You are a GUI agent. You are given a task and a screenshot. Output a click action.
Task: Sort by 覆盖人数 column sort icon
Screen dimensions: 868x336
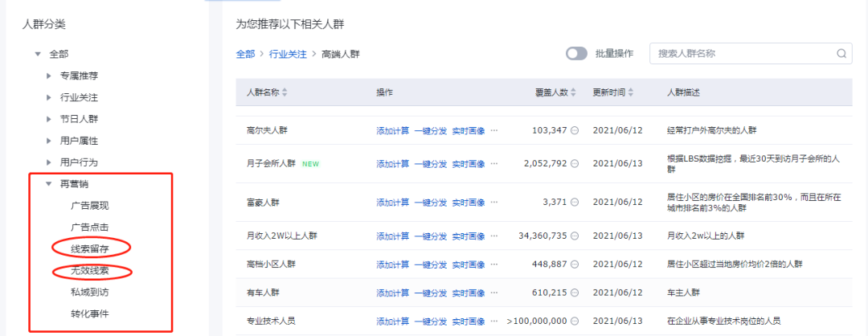pyautogui.click(x=574, y=92)
